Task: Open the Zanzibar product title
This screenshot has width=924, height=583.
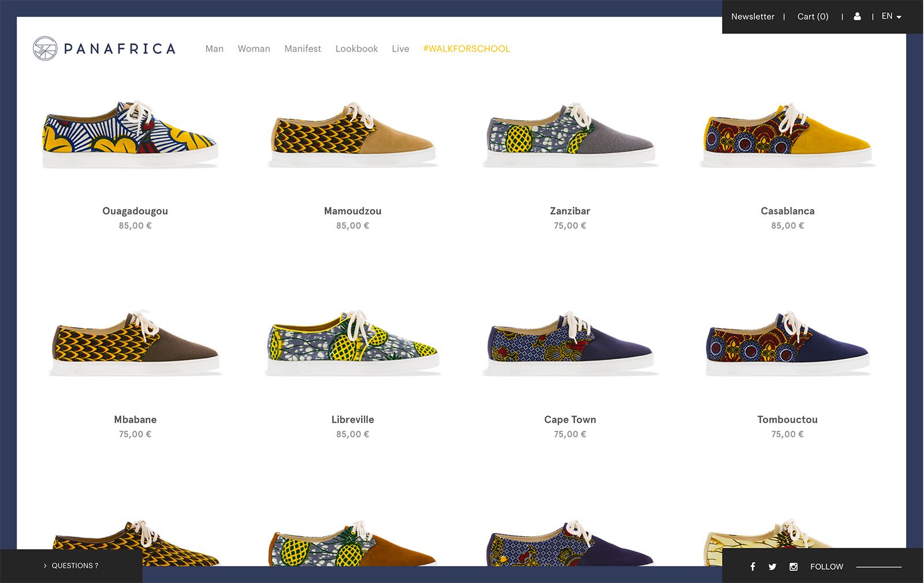Action: [570, 211]
